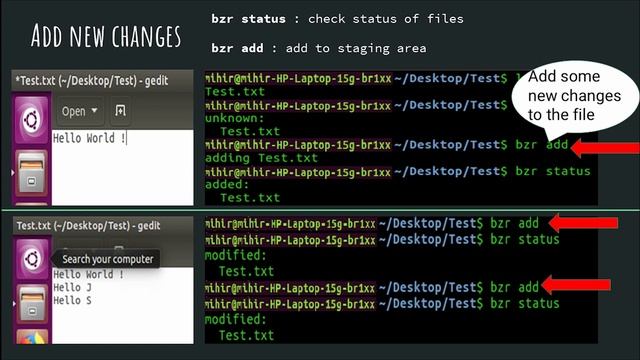Open the Files launcher icon beside the 'Hello World !|' editor

pos(31,172)
